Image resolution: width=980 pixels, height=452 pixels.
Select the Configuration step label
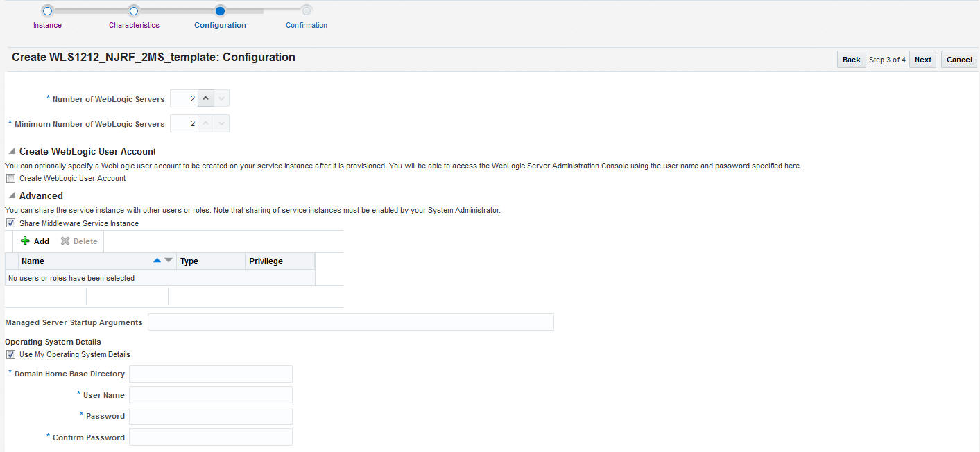pyautogui.click(x=220, y=25)
